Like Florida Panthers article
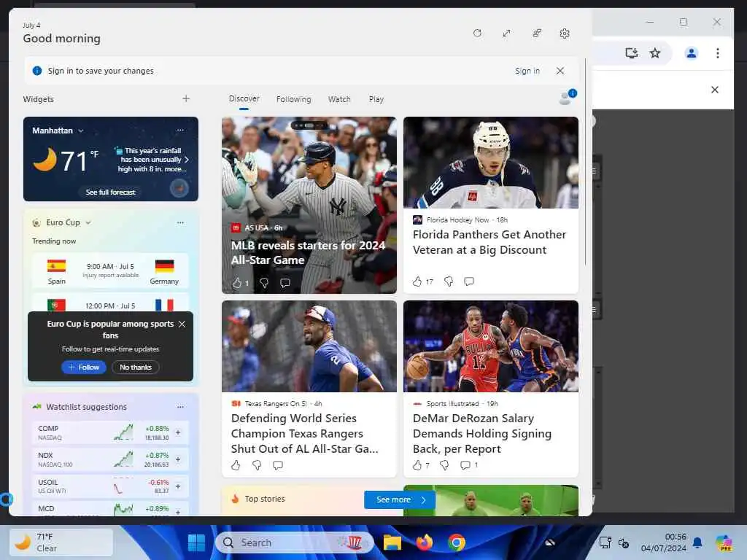Image resolution: width=747 pixels, height=560 pixels. (417, 281)
